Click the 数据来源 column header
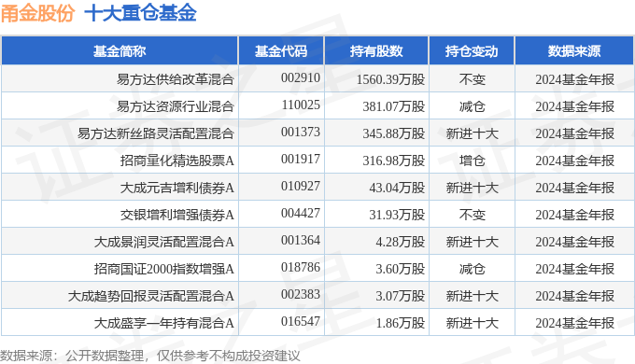Viewport: 635px width, 364px height. click(x=574, y=51)
